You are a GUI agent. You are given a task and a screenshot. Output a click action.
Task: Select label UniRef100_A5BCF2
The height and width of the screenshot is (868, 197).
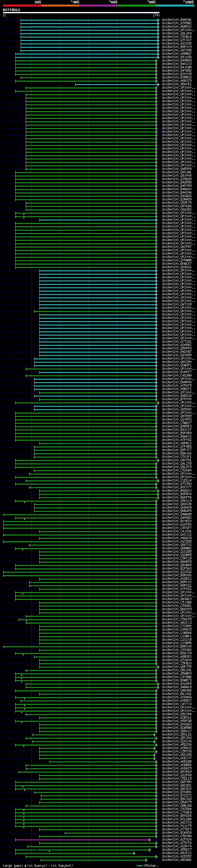[176, 389]
